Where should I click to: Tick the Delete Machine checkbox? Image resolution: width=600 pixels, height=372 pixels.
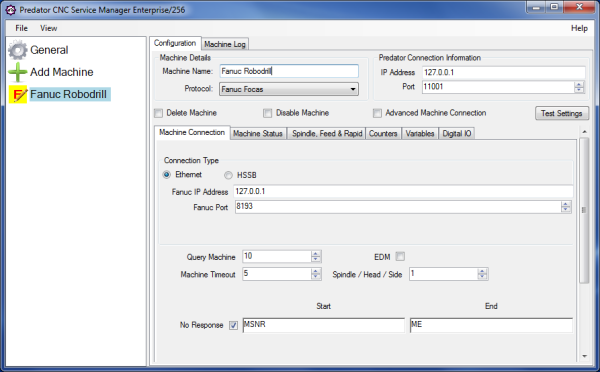point(158,113)
